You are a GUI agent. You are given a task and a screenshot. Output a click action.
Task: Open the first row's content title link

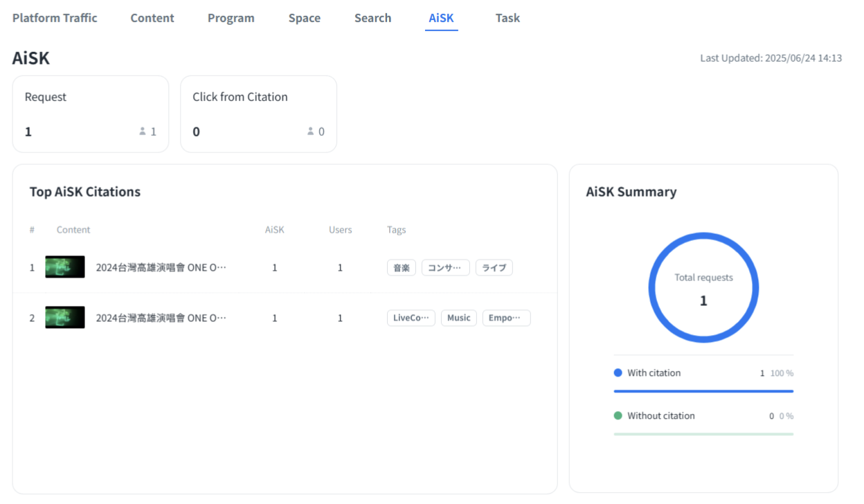(x=161, y=268)
